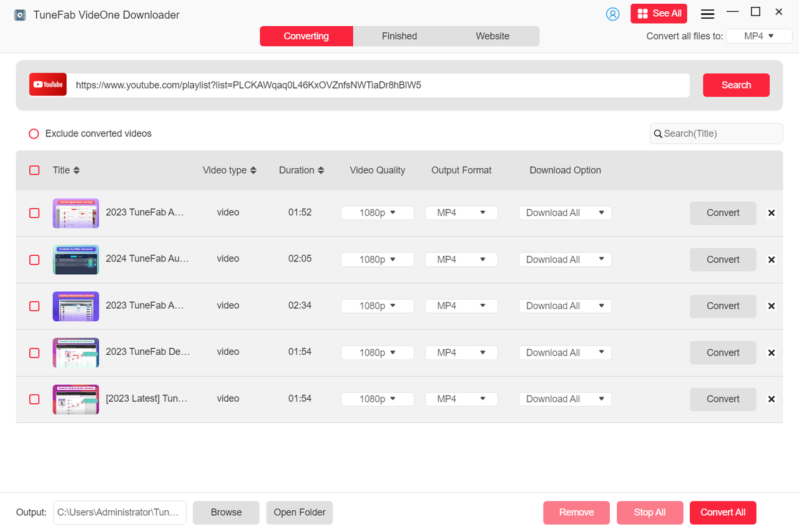Click the YouTube logo beside the URL

pos(48,85)
